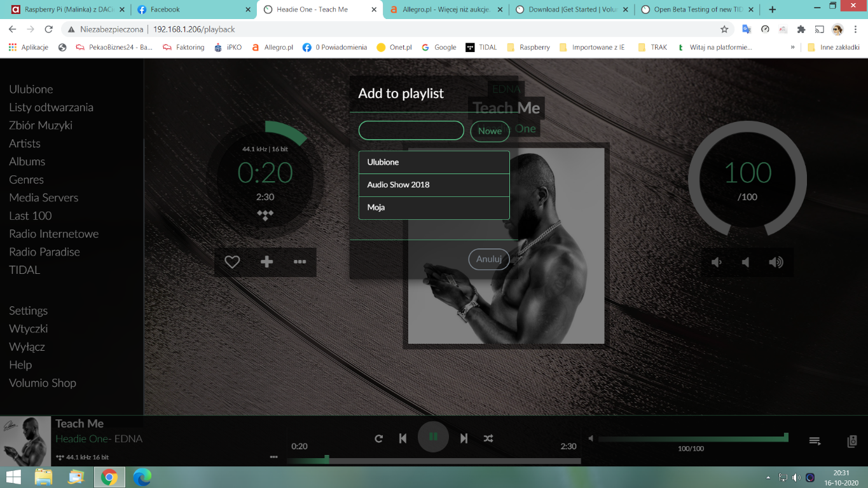Open Artists in the sidebar
The image size is (868, 488).
pyautogui.click(x=25, y=144)
